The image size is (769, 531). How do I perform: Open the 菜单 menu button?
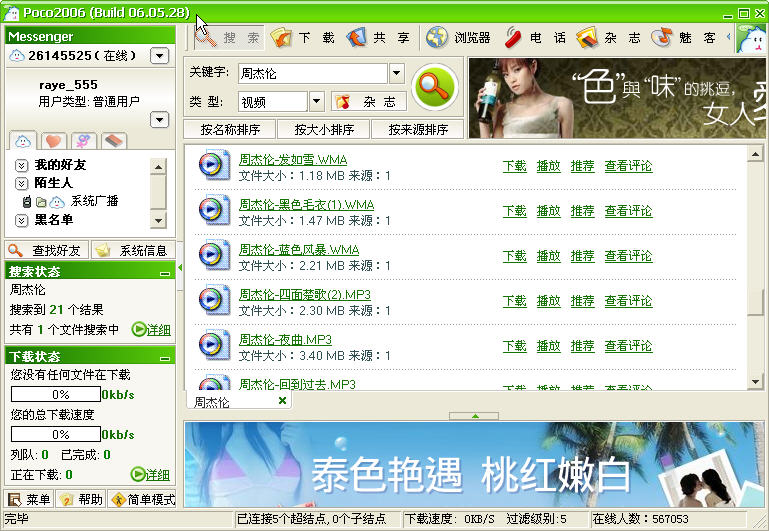pyautogui.click(x=29, y=499)
